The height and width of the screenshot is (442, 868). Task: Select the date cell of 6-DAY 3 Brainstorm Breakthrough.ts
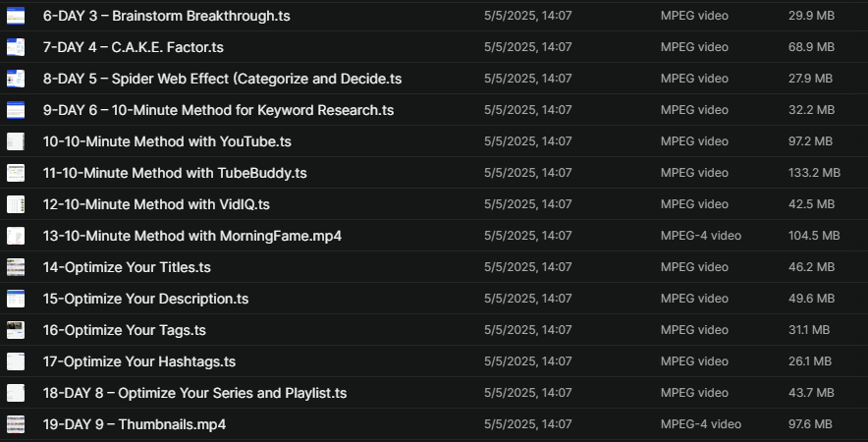pos(527,16)
